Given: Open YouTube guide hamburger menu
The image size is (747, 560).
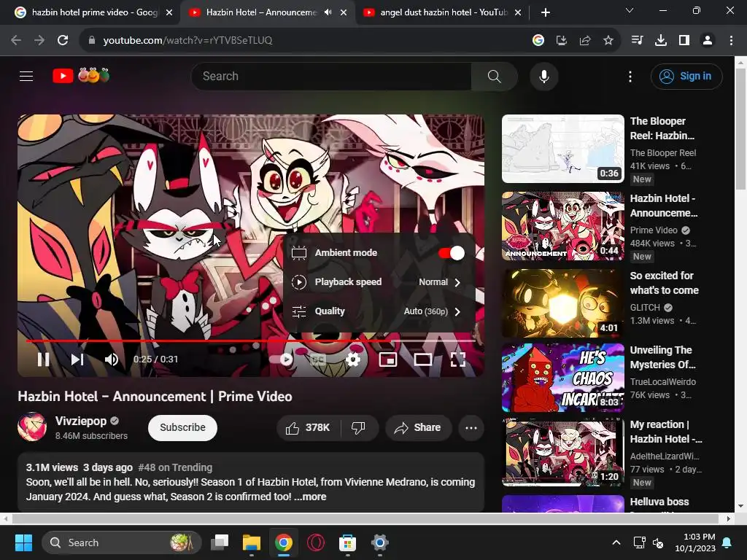Looking at the screenshot, I should click(26, 76).
